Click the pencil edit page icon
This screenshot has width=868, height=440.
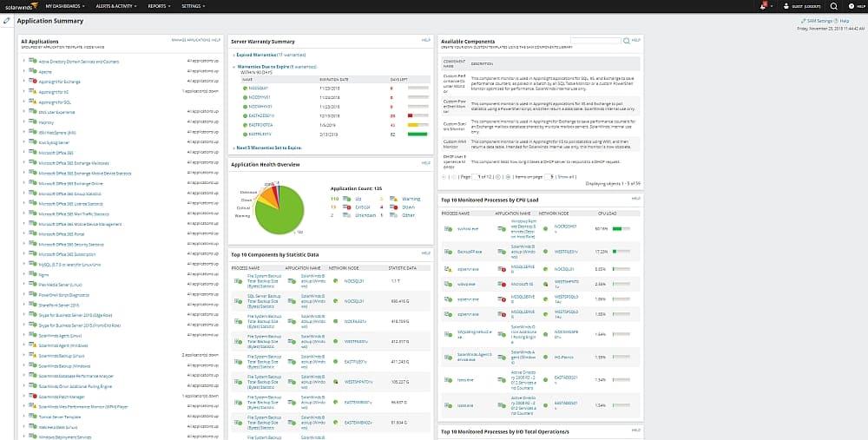7,20
